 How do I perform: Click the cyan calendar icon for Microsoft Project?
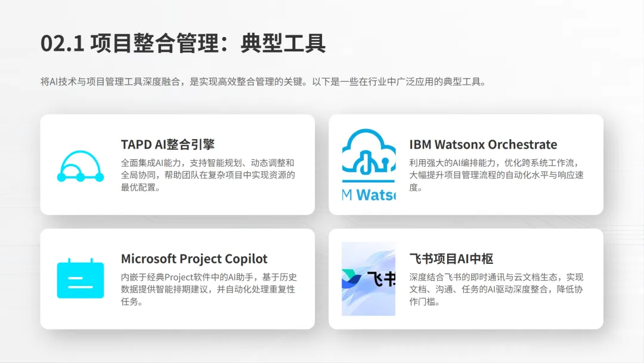(80, 278)
